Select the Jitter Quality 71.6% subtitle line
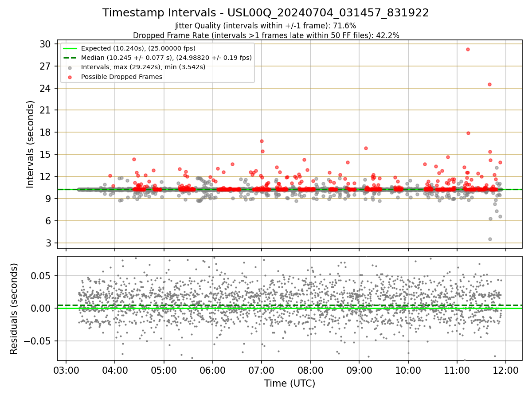Viewport: 532px width, 399px height. click(x=266, y=26)
